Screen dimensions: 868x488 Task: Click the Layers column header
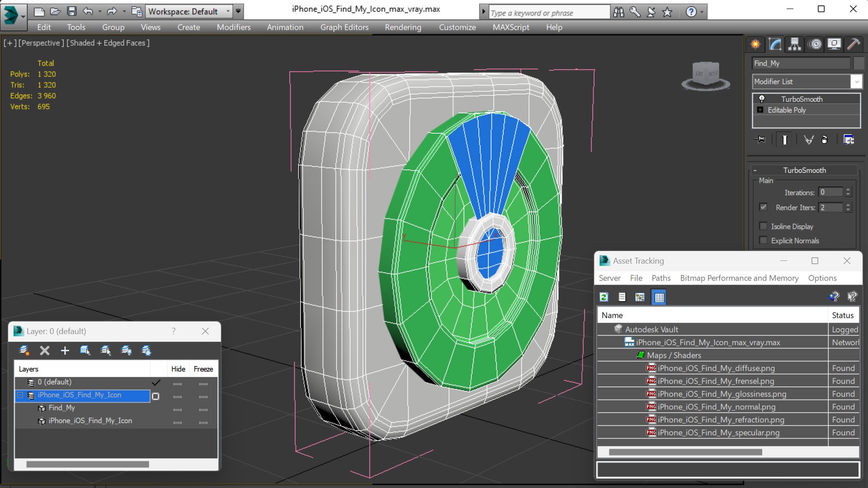82,369
